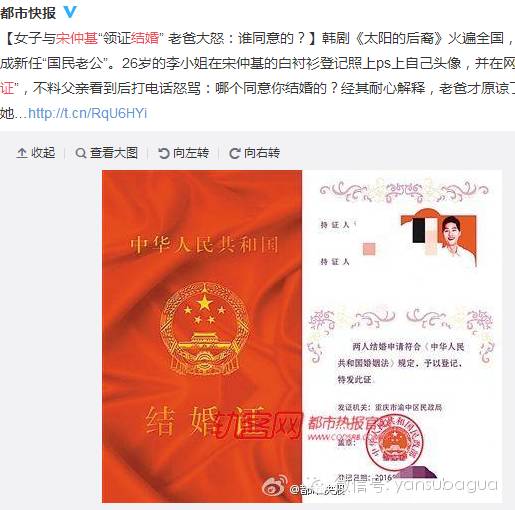
Task: Click the red 宋仲基 keyword link
Action: 77,38
